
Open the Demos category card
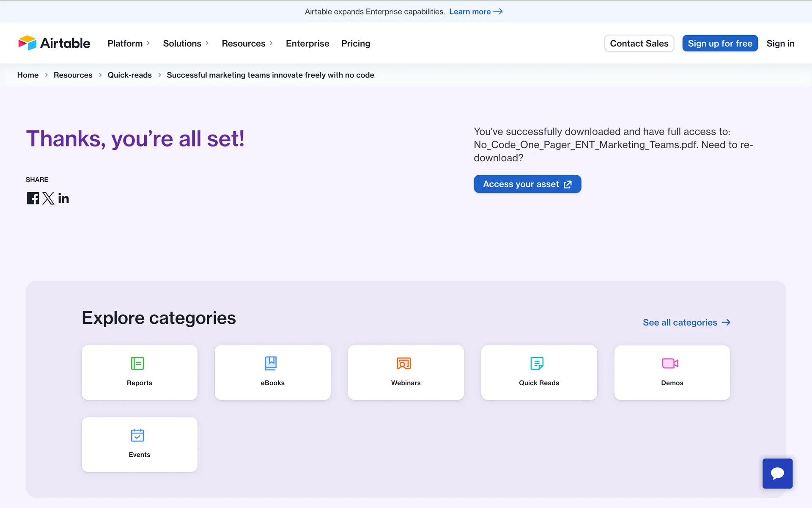tap(672, 373)
